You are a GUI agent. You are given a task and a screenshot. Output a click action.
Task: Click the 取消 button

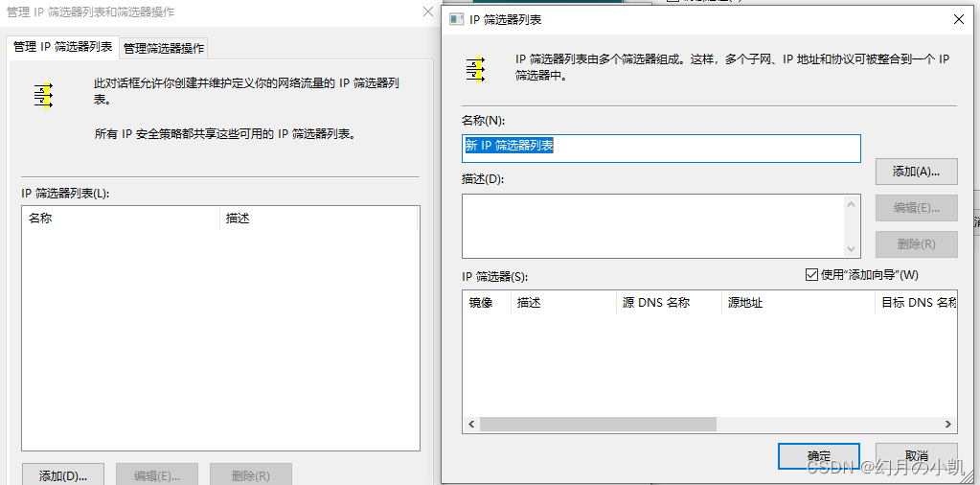coord(916,456)
